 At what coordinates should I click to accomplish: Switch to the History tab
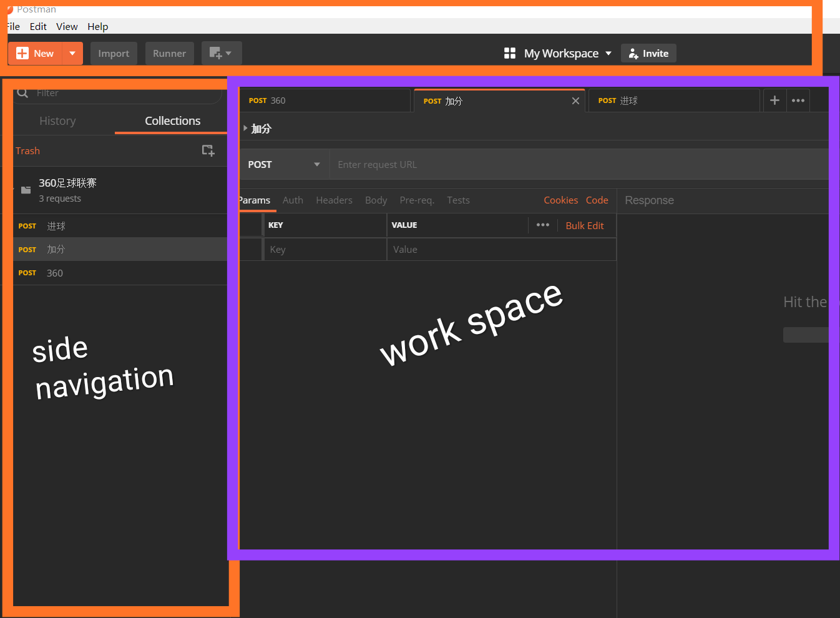57,121
